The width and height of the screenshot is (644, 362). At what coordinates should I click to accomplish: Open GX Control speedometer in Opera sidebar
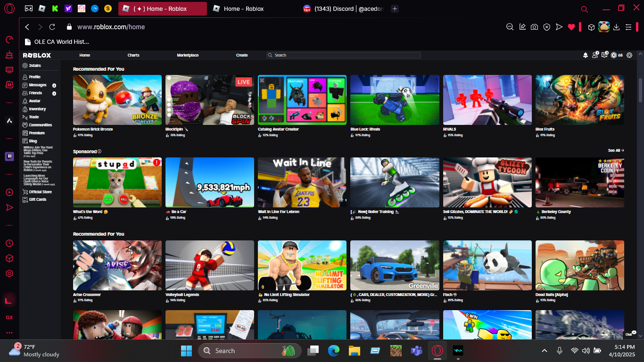point(9,40)
